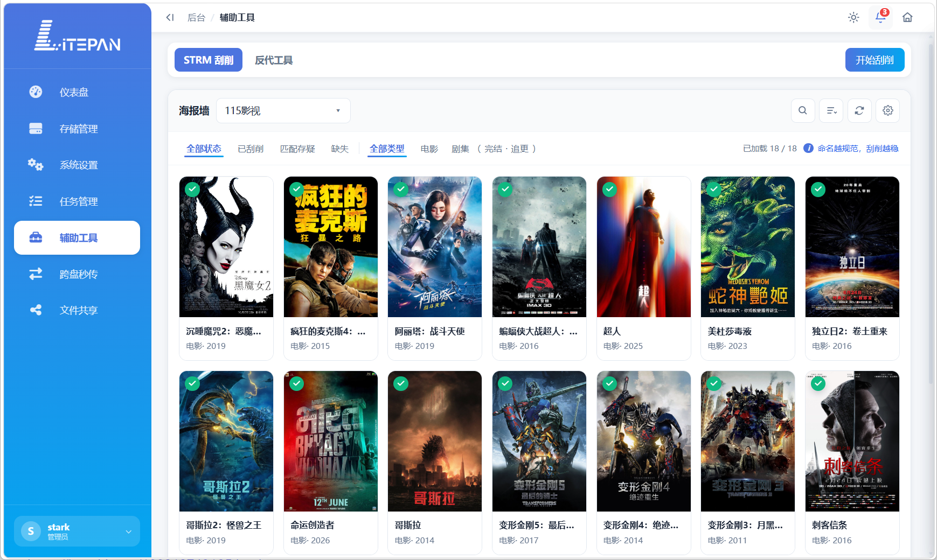Click the auxiliary tools toolbox icon
The height and width of the screenshot is (560, 937).
click(x=36, y=237)
